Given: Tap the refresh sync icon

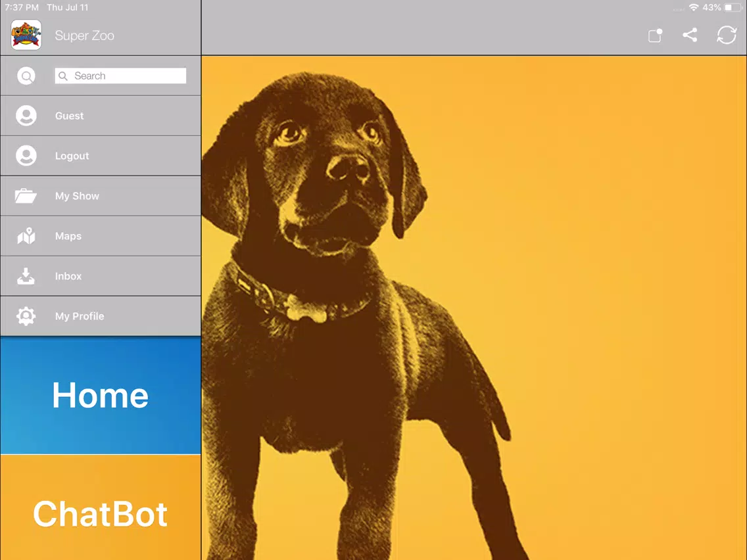Looking at the screenshot, I should pyautogui.click(x=727, y=35).
